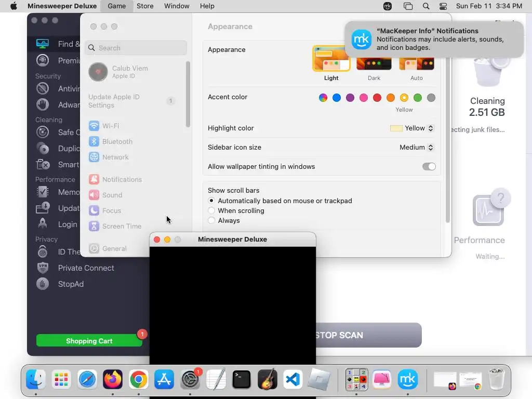Open Wi-Fi settings in System Settings sidebar
Image resolution: width=532 pixels, height=399 pixels.
click(x=104, y=126)
